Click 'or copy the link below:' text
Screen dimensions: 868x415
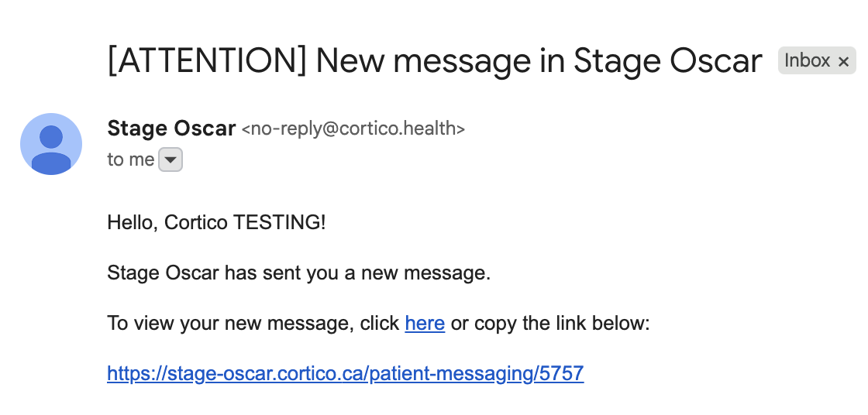click(x=549, y=323)
